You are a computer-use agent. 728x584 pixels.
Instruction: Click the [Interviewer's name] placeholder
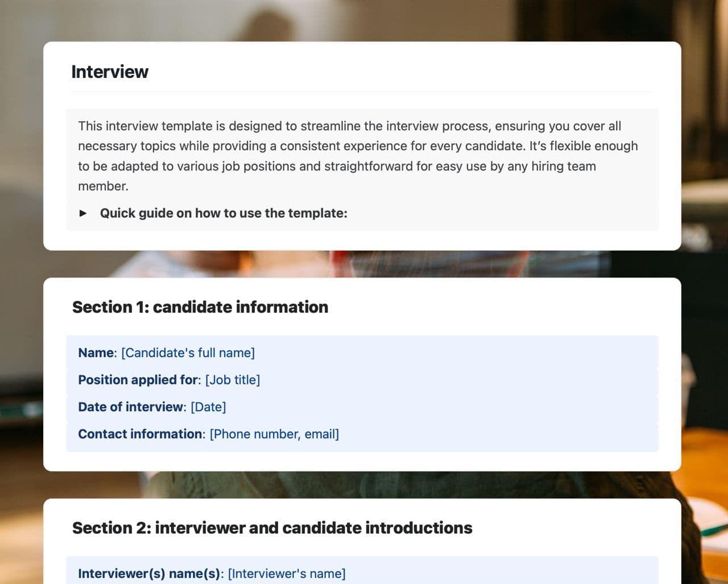tap(287, 574)
